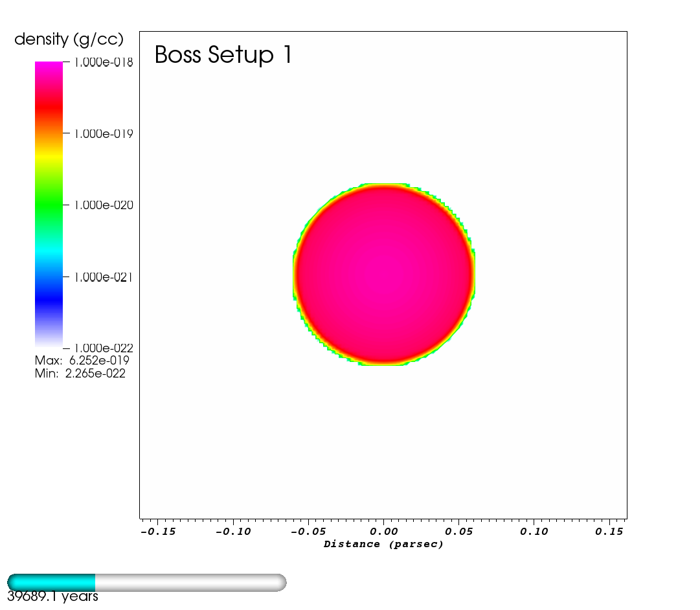Click the 1.000e-020 colorbar tick label
The height and width of the screenshot is (610, 700).
(x=103, y=205)
